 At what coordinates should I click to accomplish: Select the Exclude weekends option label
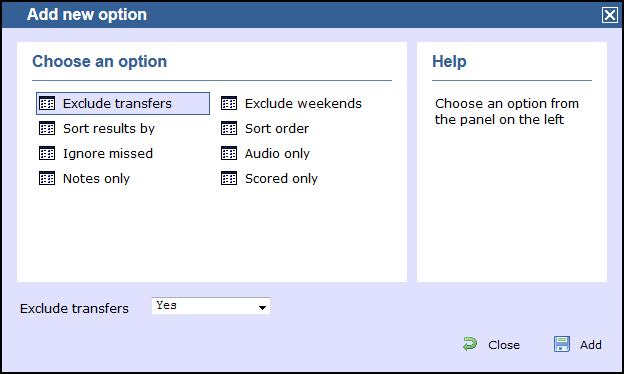(303, 103)
